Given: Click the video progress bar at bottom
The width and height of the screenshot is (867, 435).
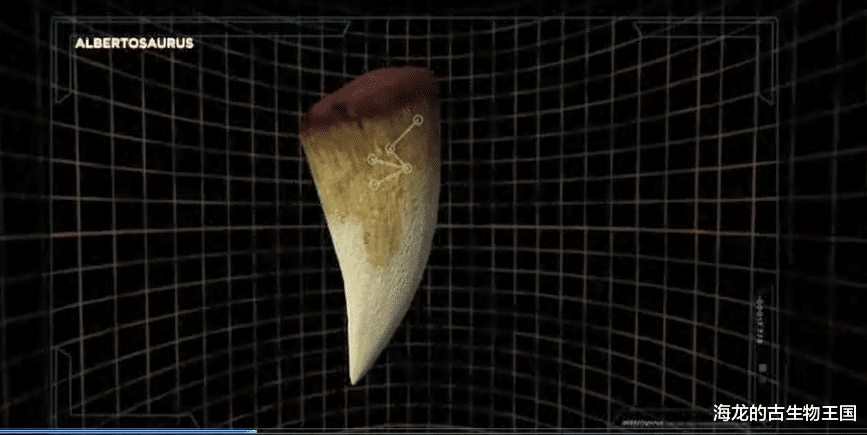Looking at the screenshot, I should tap(434, 432).
